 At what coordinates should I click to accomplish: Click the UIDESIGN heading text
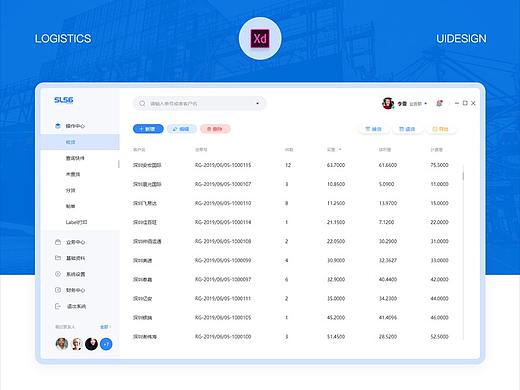461,39
